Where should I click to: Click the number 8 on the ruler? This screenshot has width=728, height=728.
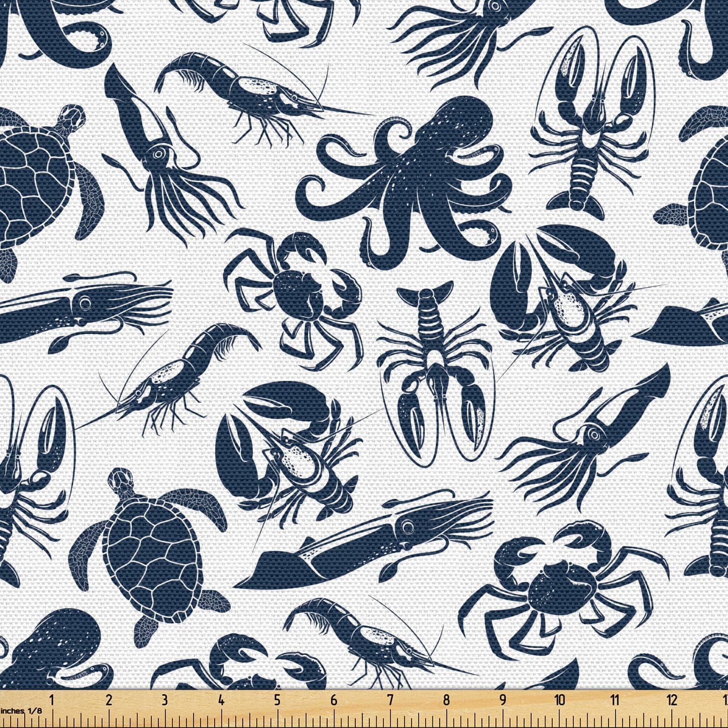(447, 700)
